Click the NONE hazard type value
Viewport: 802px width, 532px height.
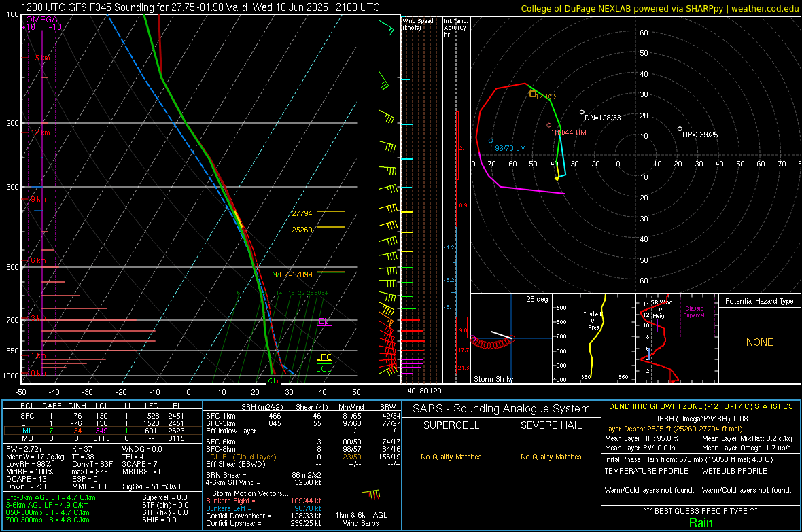[759, 342]
